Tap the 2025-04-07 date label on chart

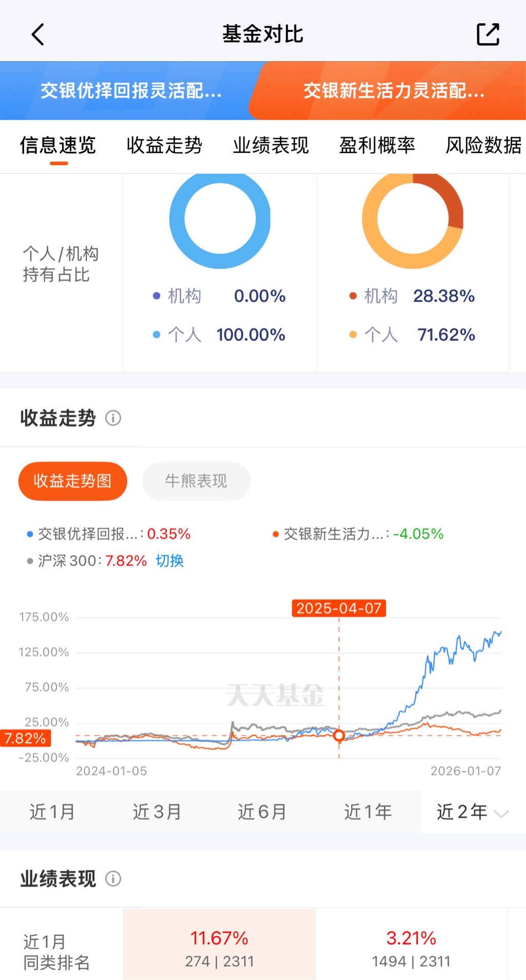point(339,608)
